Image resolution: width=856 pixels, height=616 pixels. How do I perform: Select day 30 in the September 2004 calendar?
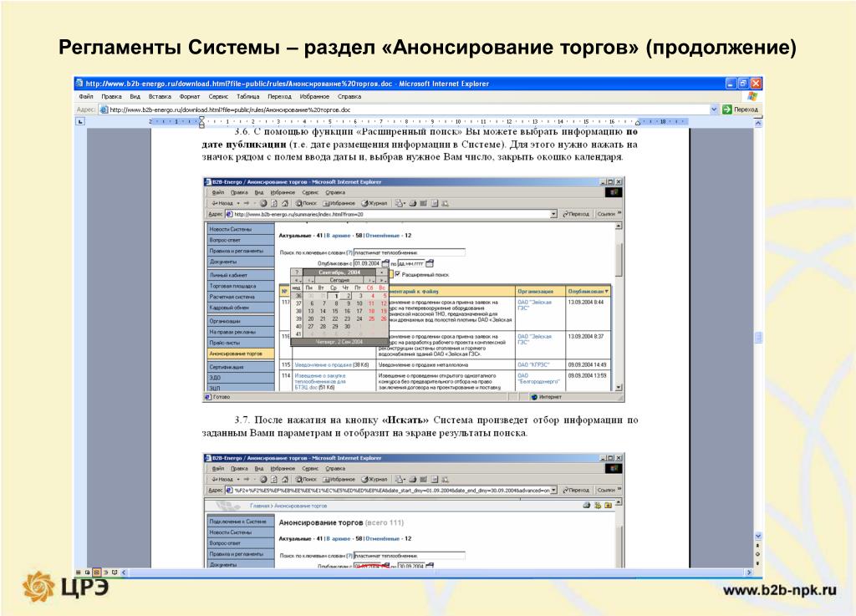pyautogui.click(x=347, y=326)
